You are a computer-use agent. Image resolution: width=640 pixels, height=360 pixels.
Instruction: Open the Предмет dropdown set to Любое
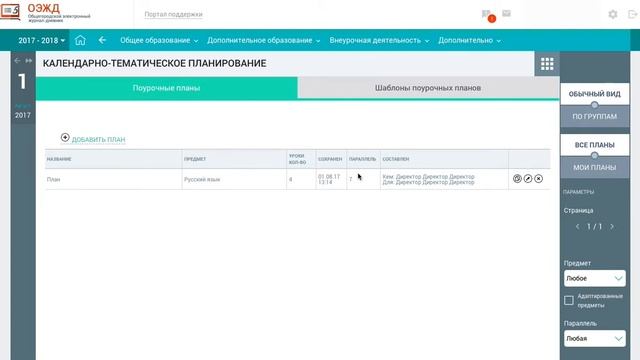click(x=594, y=278)
